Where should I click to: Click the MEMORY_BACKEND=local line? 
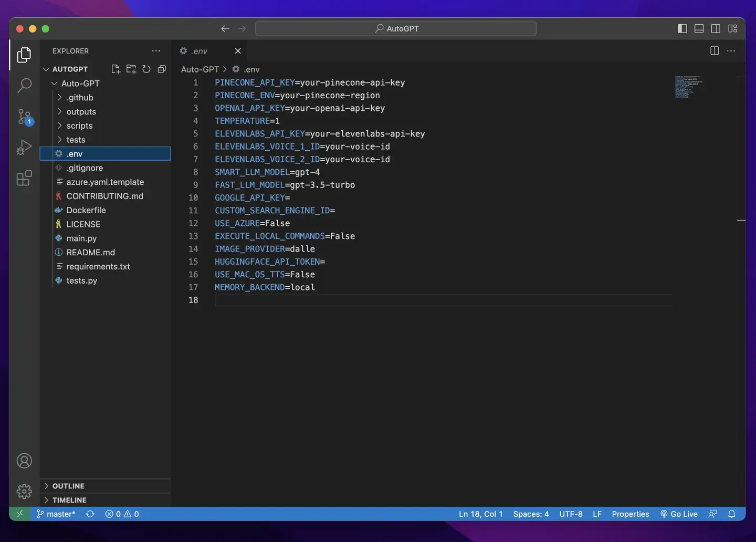point(265,287)
